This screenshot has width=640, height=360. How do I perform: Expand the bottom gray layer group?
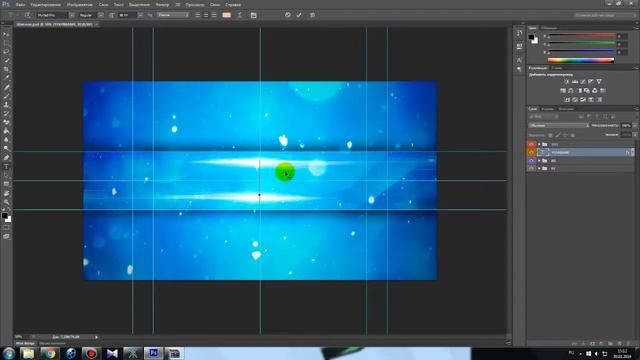click(539, 168)
